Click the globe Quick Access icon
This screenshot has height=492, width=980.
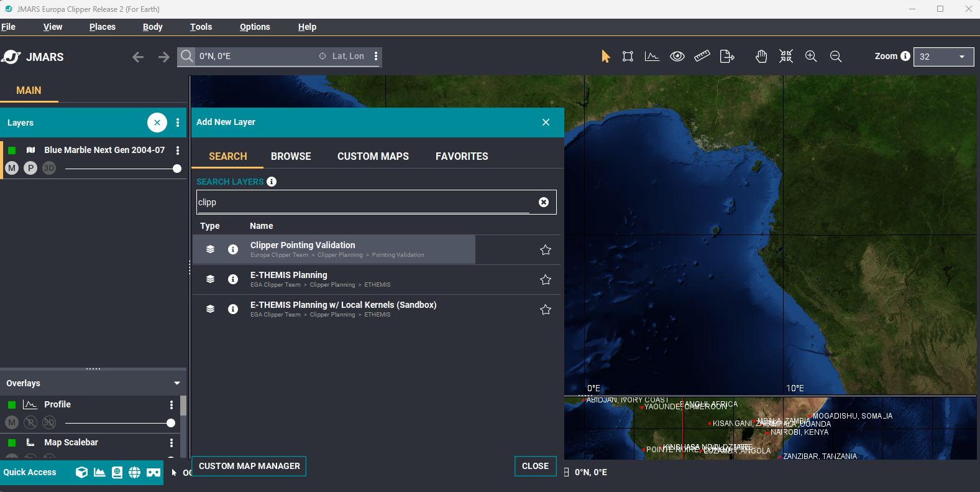coord(134,472)
